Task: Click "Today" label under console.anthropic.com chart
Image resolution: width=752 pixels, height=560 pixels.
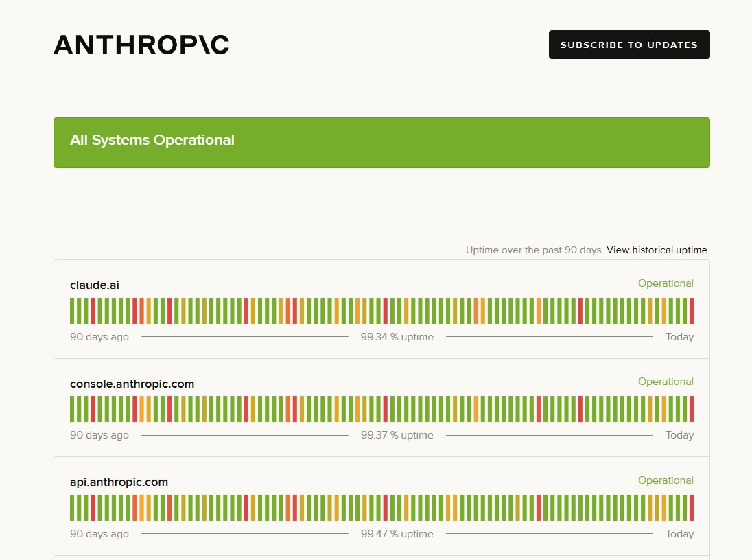Action: [679, 435]
